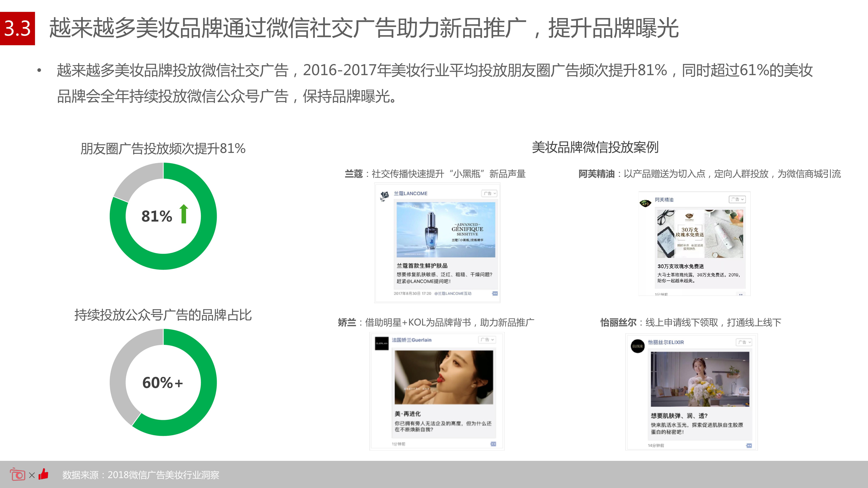Expand the 广告 dropdown in the ELIXIR ad
The width and height of the screenshot is (868, 488).
click(744, 342)
